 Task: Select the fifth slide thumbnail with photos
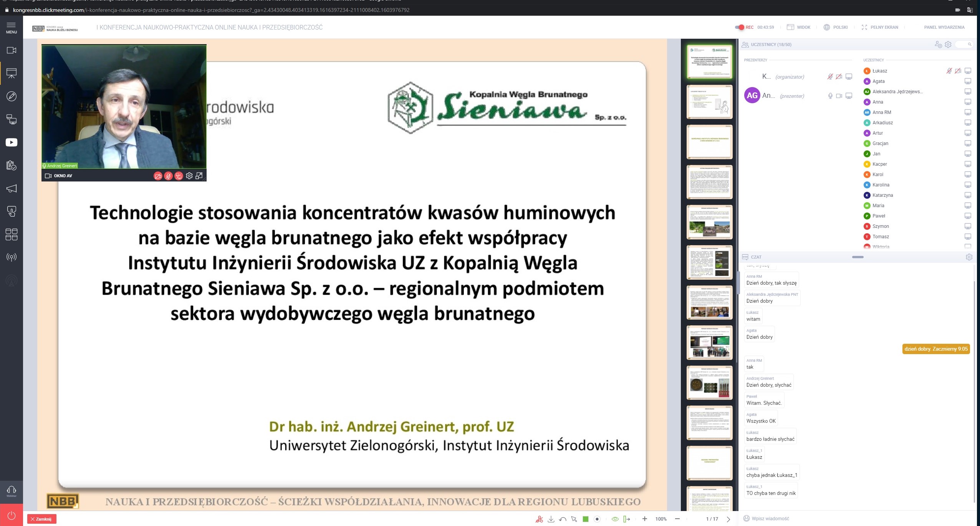point(710,222)
